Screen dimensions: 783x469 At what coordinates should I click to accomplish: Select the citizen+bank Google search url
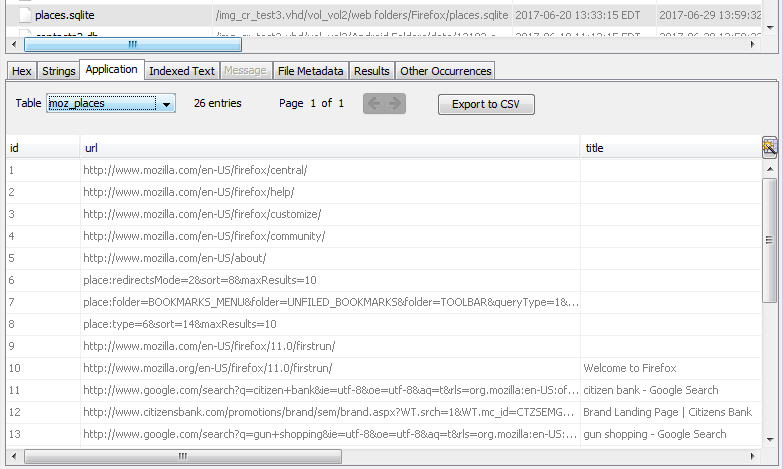330,390
